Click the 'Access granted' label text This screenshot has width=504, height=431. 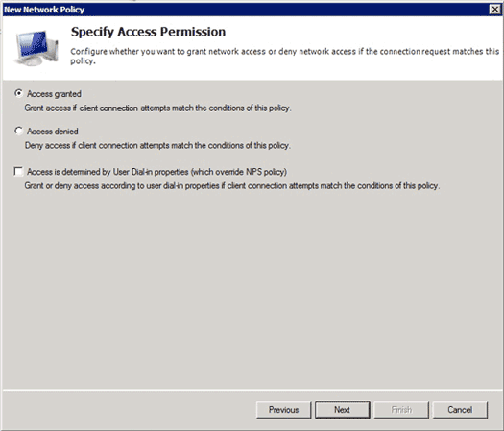54,94
